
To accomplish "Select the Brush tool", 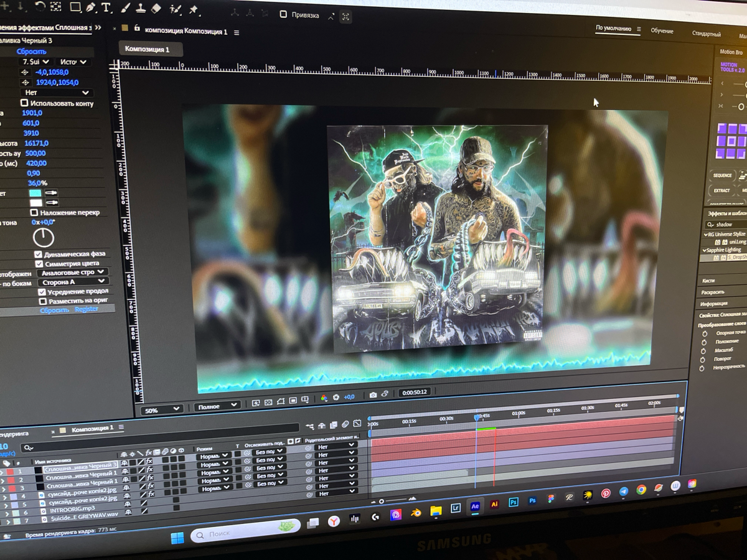I will pos(126,8).
